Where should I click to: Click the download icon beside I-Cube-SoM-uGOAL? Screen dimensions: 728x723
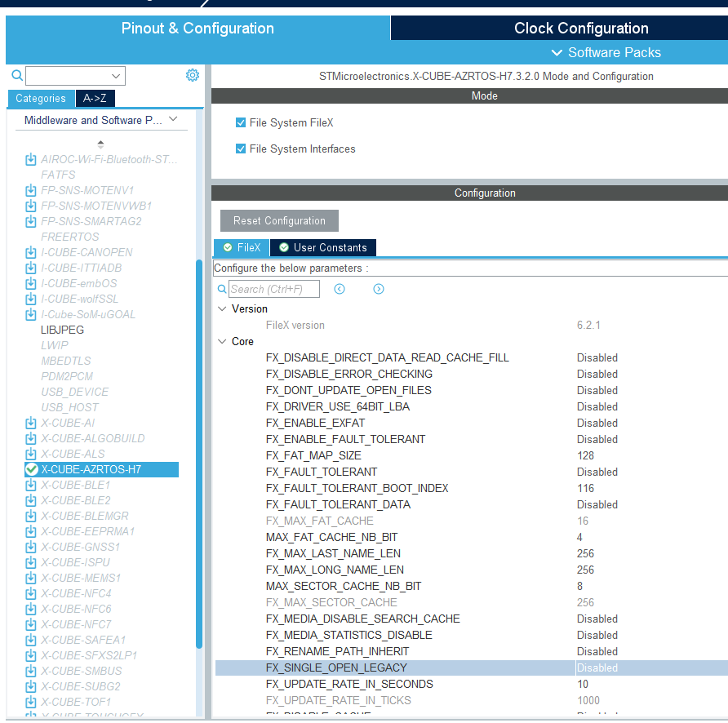click(31, 314)
